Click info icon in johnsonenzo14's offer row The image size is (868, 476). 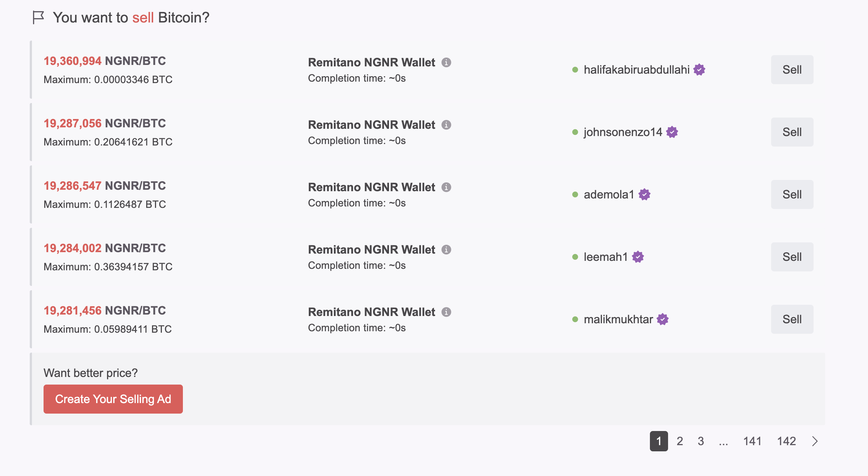(446, 125)
